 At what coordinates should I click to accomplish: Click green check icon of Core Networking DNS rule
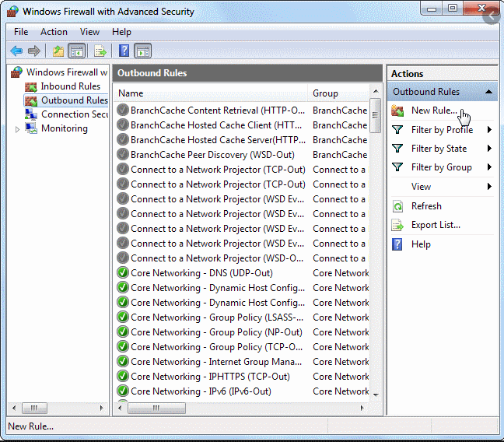(x=123, y=273)
